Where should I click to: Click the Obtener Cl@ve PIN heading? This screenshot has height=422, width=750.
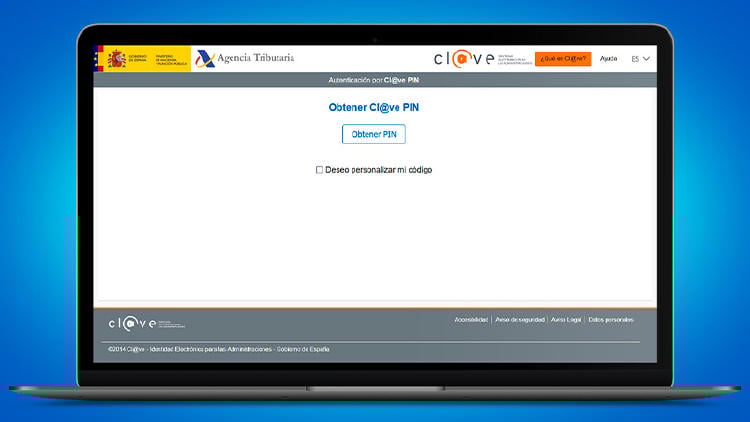(x=374, y=106)
